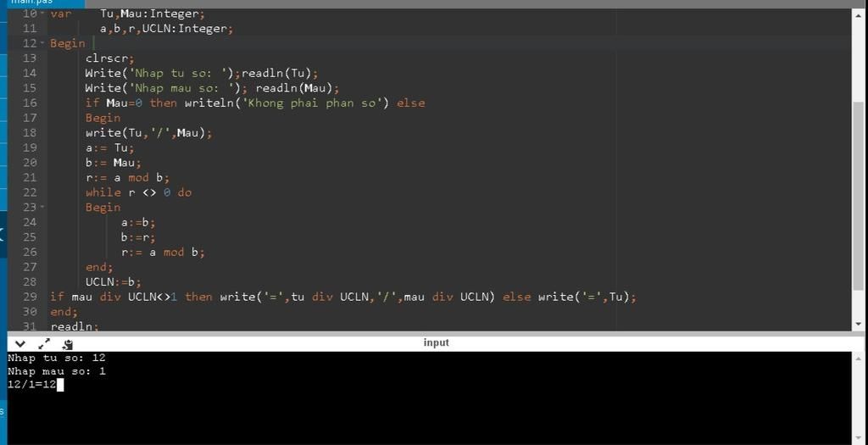Click the readln; statement on line 31

75,326
